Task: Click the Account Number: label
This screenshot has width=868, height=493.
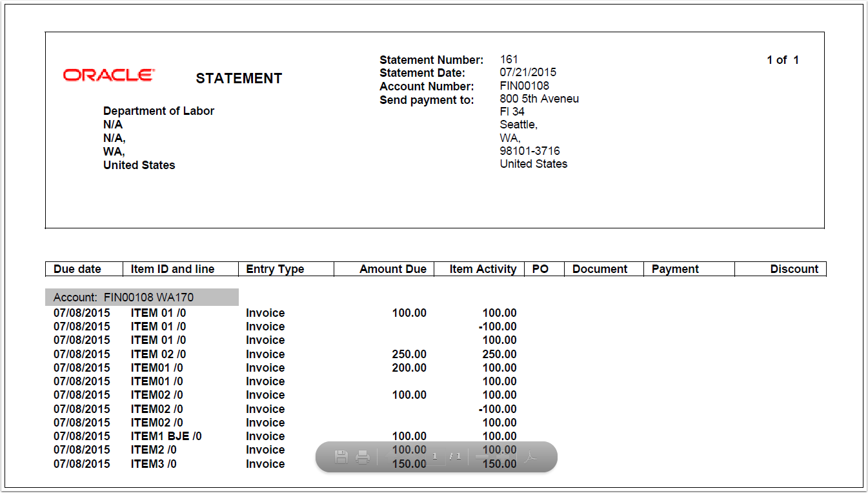Action: [x=427, y=86]
